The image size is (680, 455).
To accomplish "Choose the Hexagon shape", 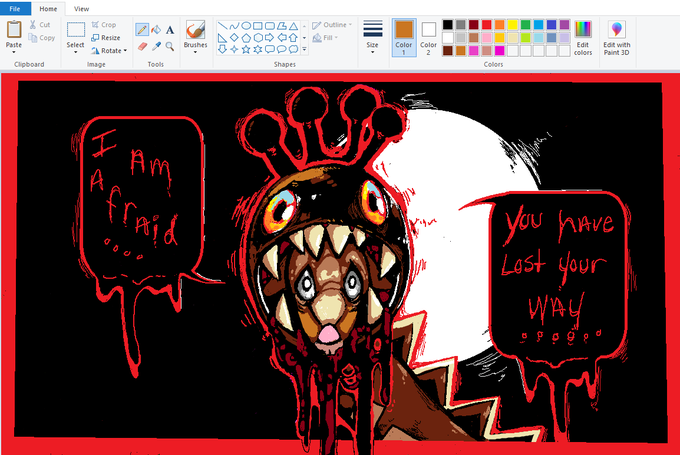I will [x=258, y=38].
